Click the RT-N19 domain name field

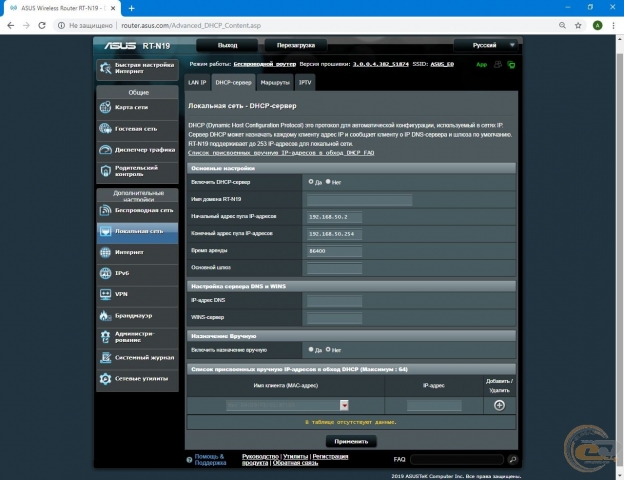(x=359, y=200)
